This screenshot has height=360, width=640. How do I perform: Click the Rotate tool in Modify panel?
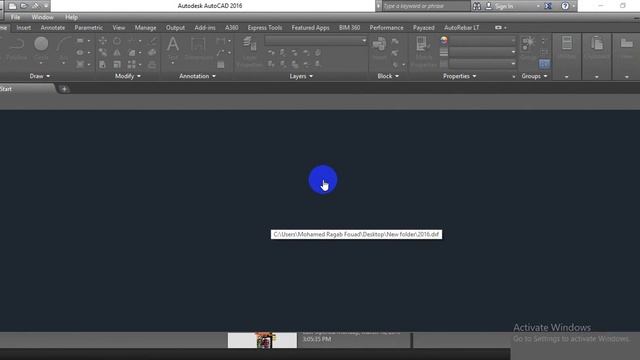[x=117, y=41]
